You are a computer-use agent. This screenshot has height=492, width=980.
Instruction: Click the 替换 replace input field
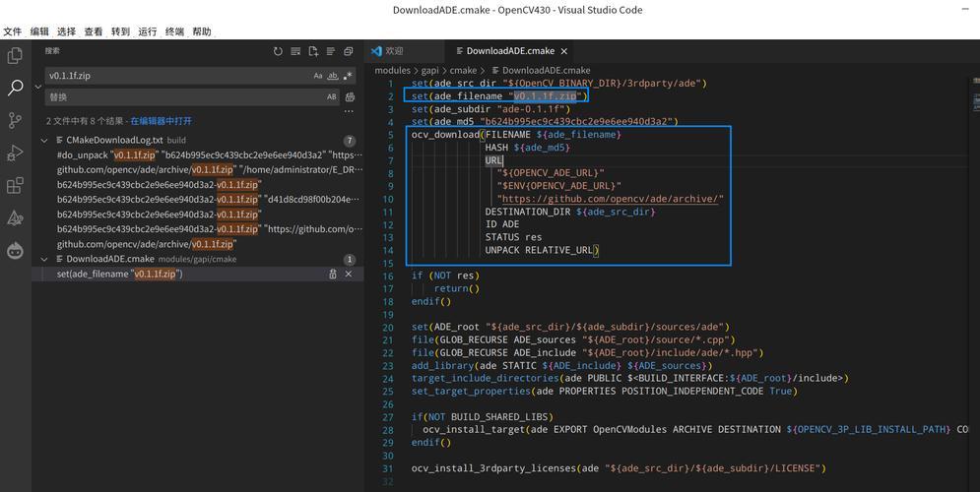pyautogui.click(x=184, y=96)
